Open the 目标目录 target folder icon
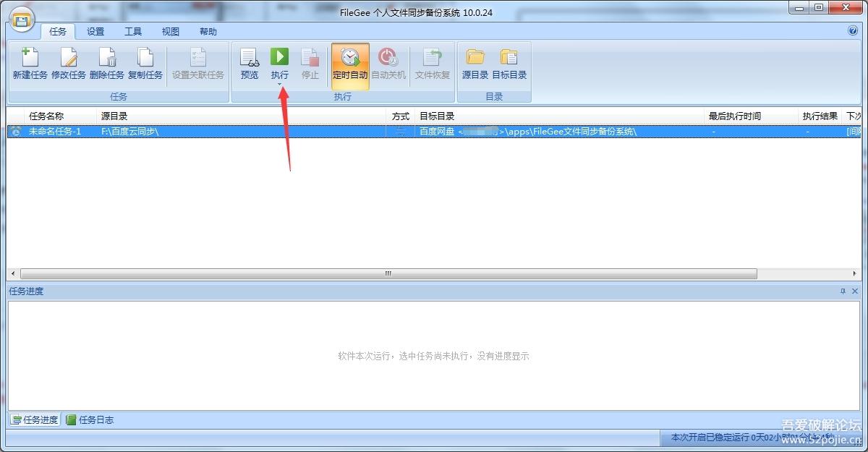868x452 pixels. [509, 63]
